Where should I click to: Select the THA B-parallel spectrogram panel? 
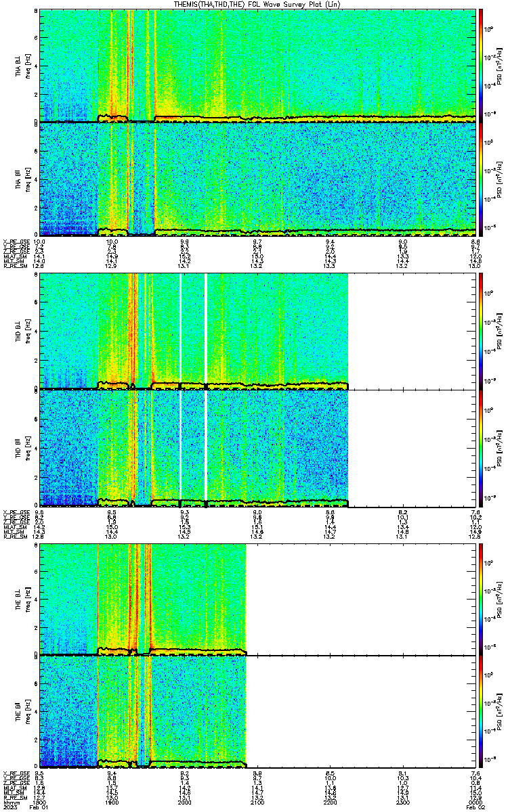tap(257, 179)
